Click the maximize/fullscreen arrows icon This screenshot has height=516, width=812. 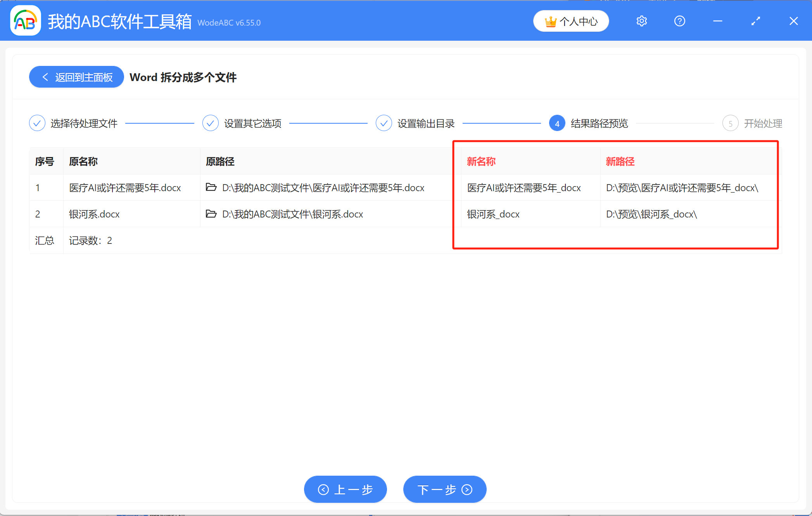click(x=755, y=21)
